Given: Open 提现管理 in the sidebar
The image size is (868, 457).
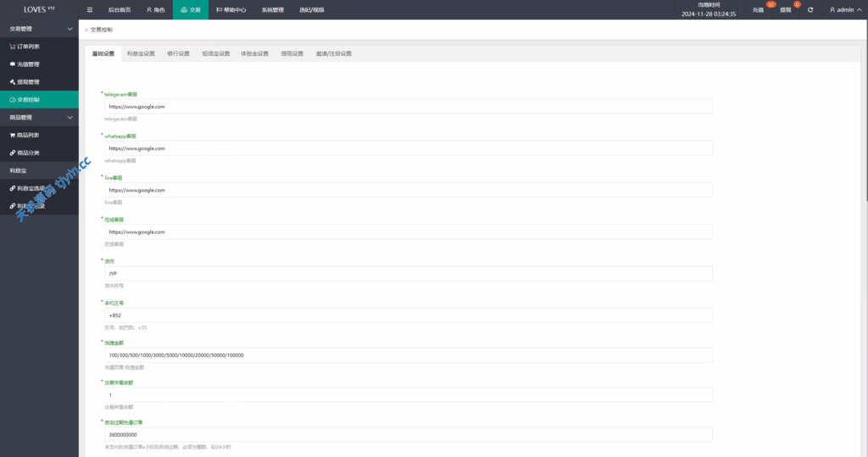Looking at the screenshot, I should pyautogui.click(x=24, y=82).
